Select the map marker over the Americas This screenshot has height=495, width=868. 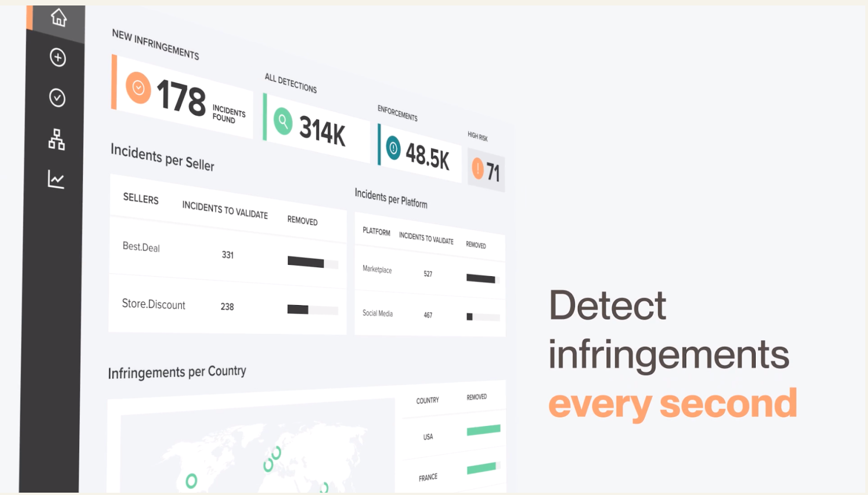coord(192,481)
